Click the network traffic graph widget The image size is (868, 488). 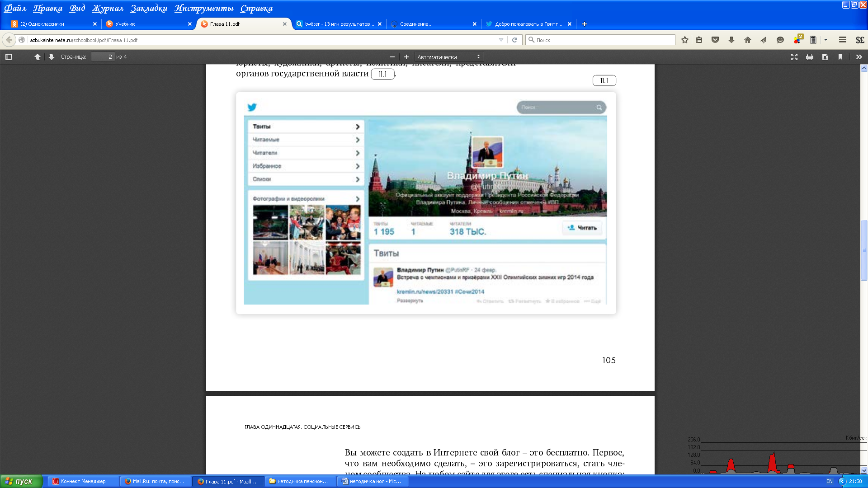tap(776, 455)
